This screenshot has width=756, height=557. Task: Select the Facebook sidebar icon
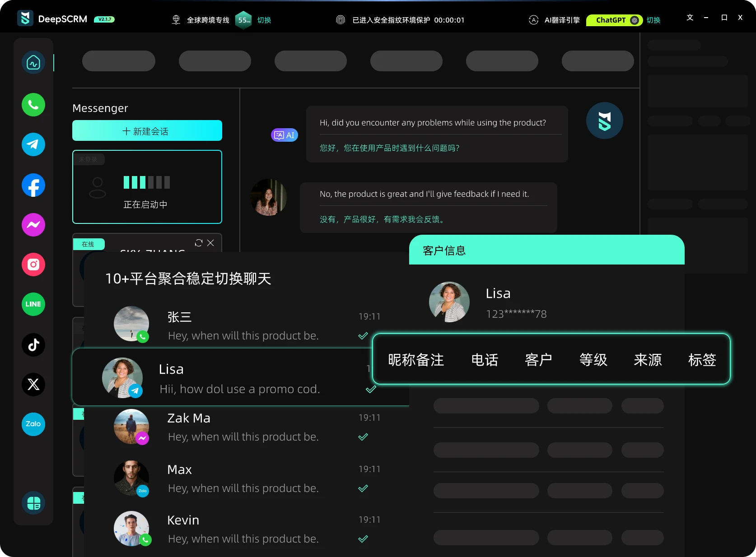coord(33,185)
